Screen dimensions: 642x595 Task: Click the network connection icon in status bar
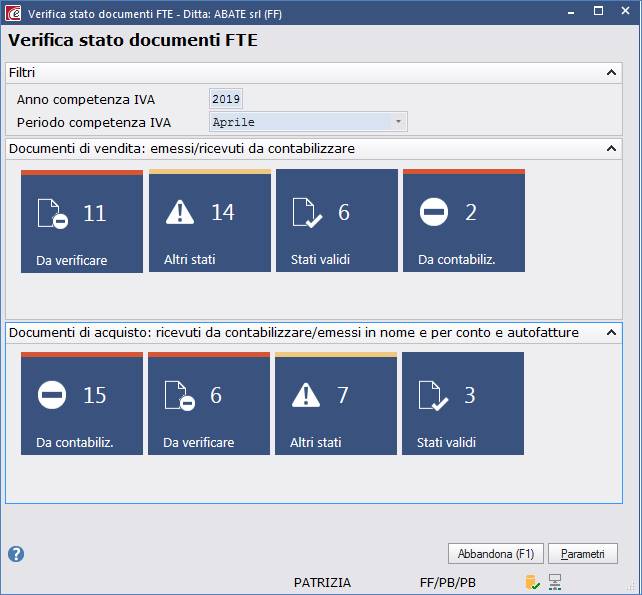[x=555, y=582]
